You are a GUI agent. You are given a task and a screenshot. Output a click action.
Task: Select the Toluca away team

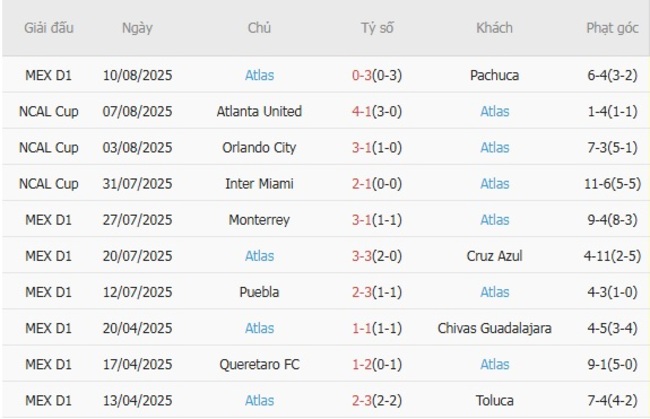click(x=494, y=400)
